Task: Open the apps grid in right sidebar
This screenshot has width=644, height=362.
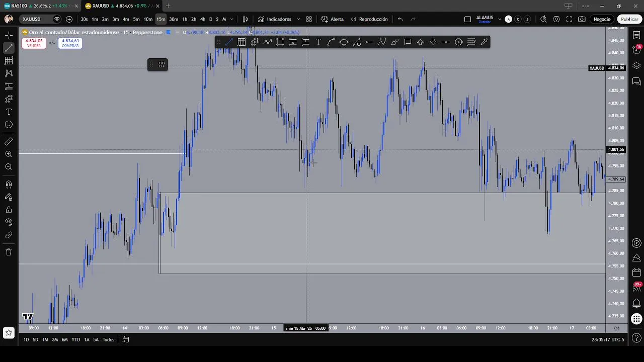Action: click(x=636, y=318)
